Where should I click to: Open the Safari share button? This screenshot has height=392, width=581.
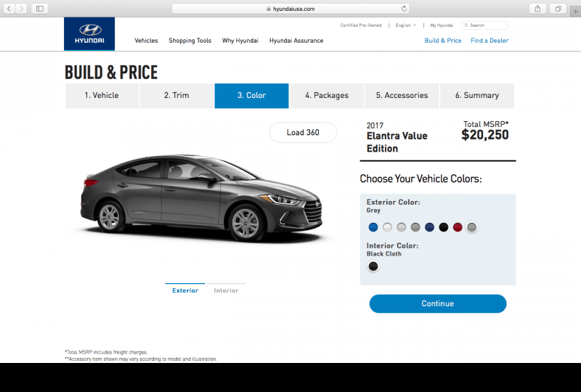[537, 9]
